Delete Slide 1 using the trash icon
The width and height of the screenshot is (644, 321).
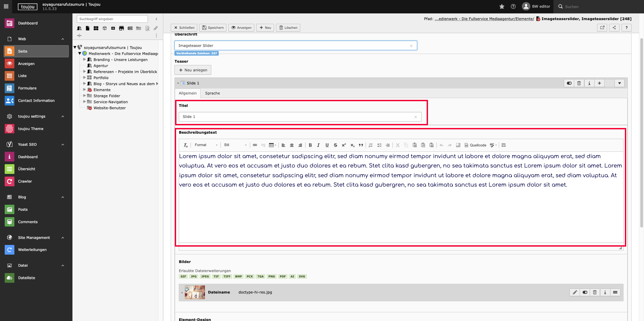click(579, 83)
